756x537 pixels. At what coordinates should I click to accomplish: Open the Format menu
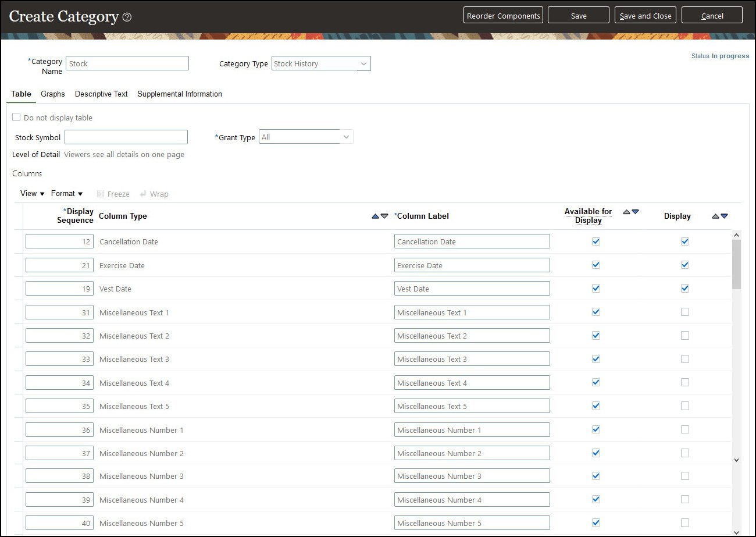click(x=67, y=194)
